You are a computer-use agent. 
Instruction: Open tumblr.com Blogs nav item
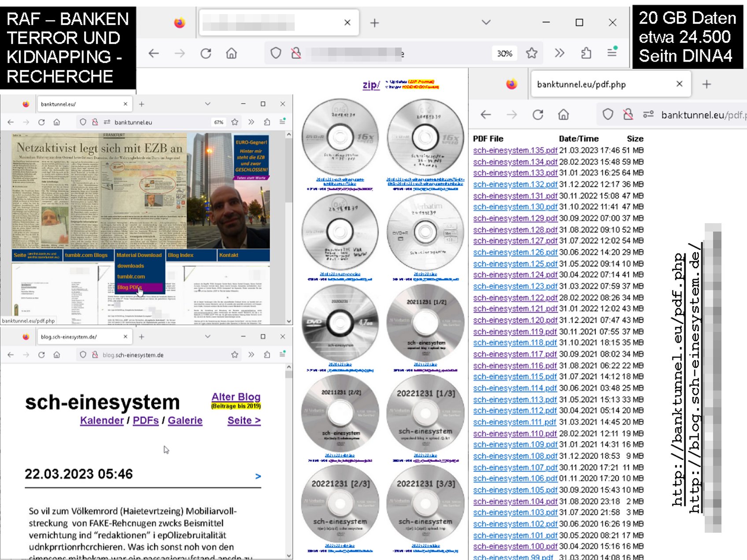[86, 255]
